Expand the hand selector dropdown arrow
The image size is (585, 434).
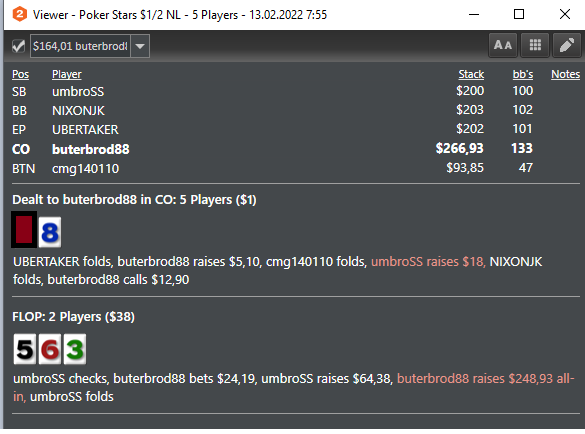point(140,46)
